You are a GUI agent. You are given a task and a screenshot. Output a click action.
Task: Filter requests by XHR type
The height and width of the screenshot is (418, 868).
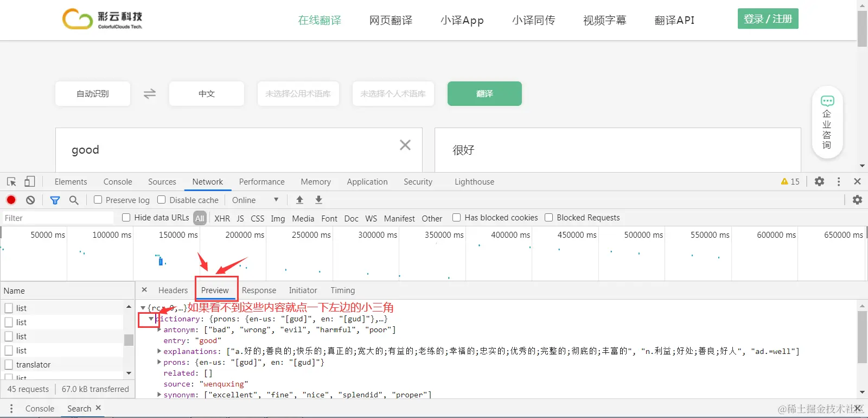(222, 218)
